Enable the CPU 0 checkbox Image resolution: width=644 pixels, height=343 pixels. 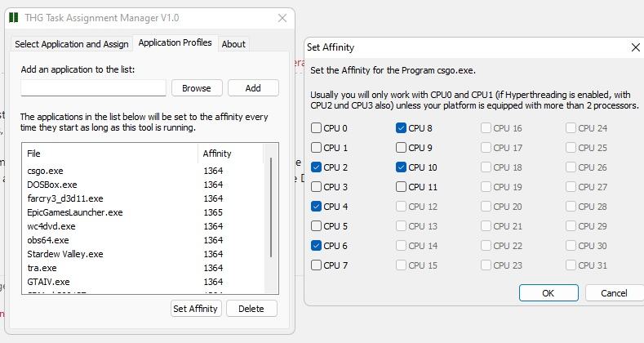[316, 127]
